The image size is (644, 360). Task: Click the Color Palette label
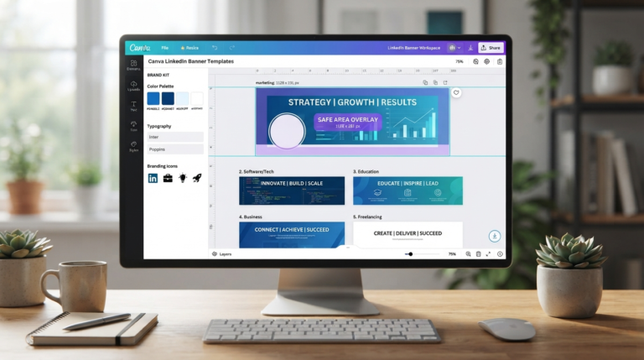(x=160, y=86)
